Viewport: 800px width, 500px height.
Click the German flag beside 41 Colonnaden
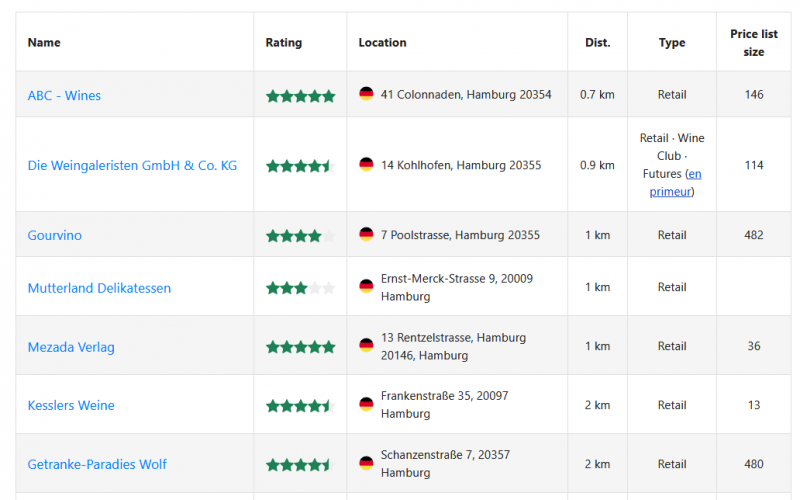point(366,94)
